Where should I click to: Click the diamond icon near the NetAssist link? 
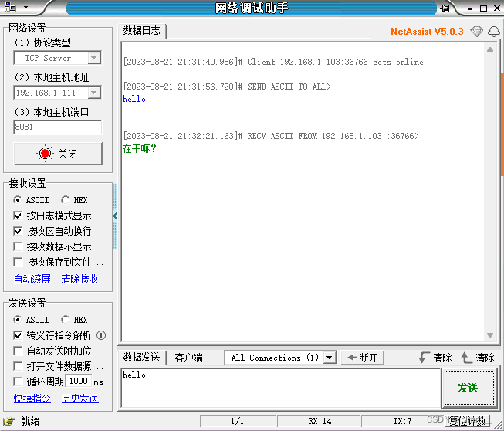[476, 31]
